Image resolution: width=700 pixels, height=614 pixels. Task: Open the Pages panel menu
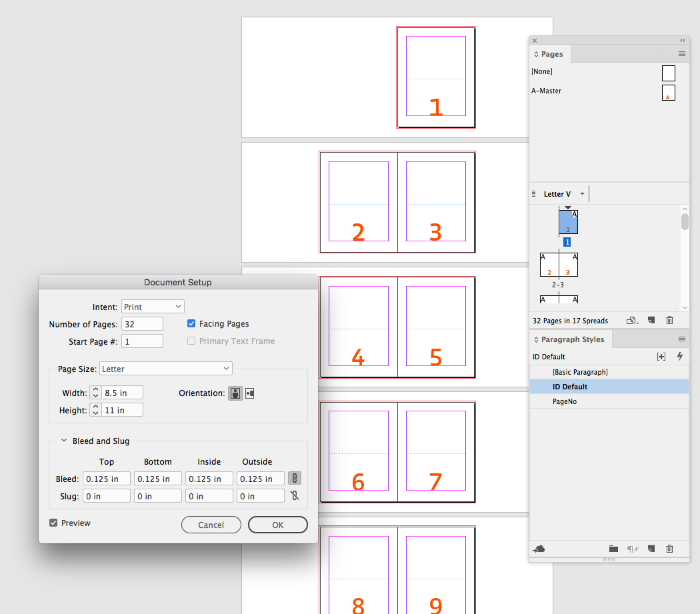pyautogui.click(x=681, y=54)
